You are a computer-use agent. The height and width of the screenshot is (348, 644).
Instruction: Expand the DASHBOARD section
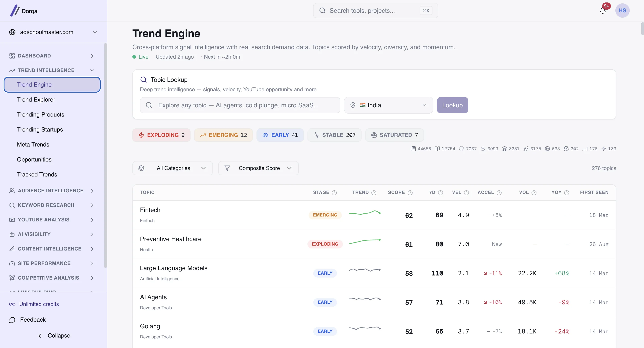[52, 56]
